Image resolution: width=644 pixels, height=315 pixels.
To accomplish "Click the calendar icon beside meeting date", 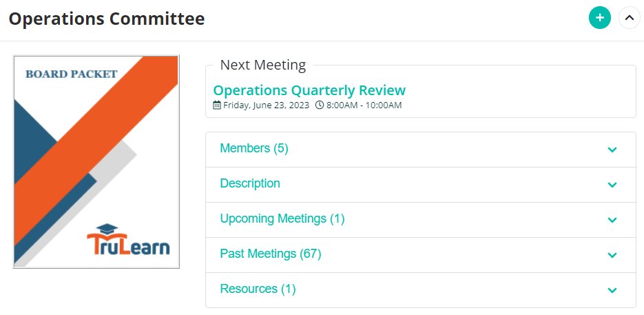I will 217,105.
